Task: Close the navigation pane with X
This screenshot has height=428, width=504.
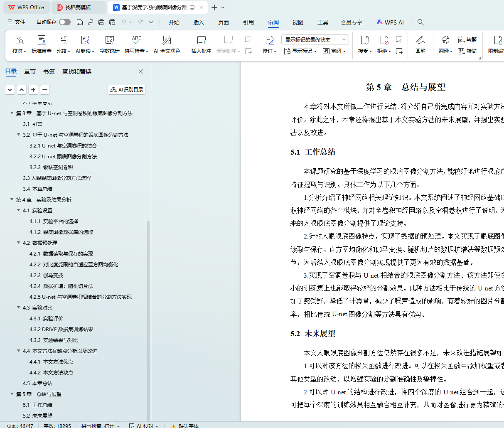Action: 141,71
